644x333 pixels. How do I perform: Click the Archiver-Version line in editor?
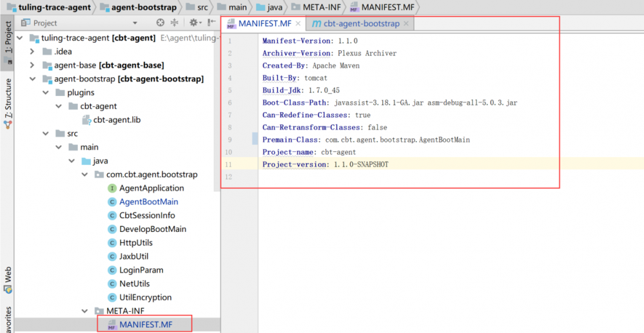pyautogui.click(x=329, y=53)
